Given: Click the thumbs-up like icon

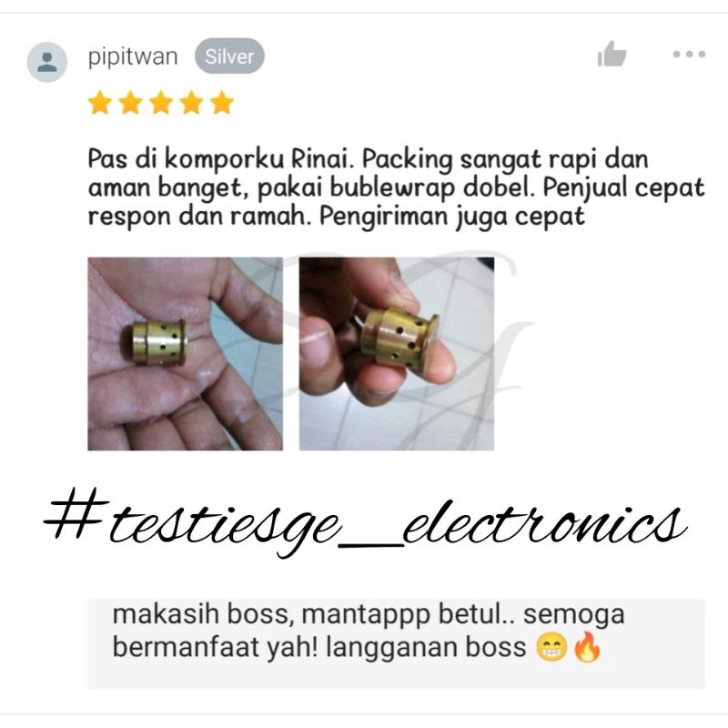Looking at the screenshot, I should point(612,54).
